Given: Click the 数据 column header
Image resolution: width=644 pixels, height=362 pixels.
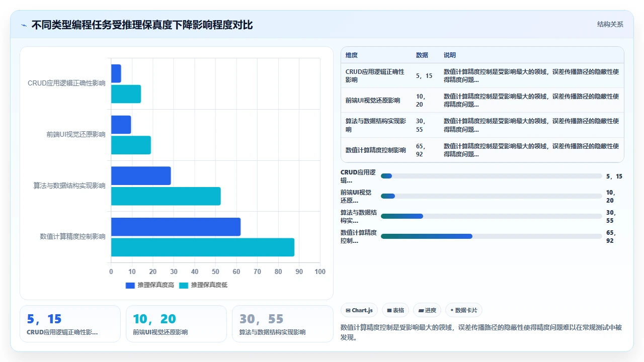Looking at the screenshot, I should (x=422, y=55).
